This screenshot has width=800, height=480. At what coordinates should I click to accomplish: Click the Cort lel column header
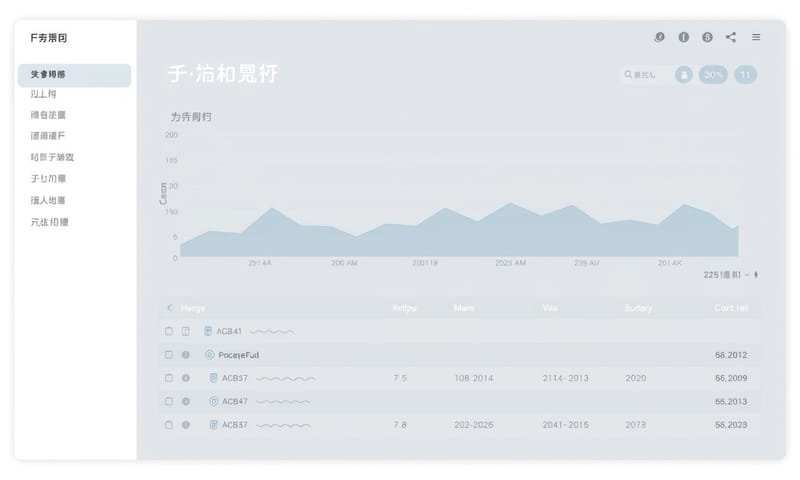(731, 308)
